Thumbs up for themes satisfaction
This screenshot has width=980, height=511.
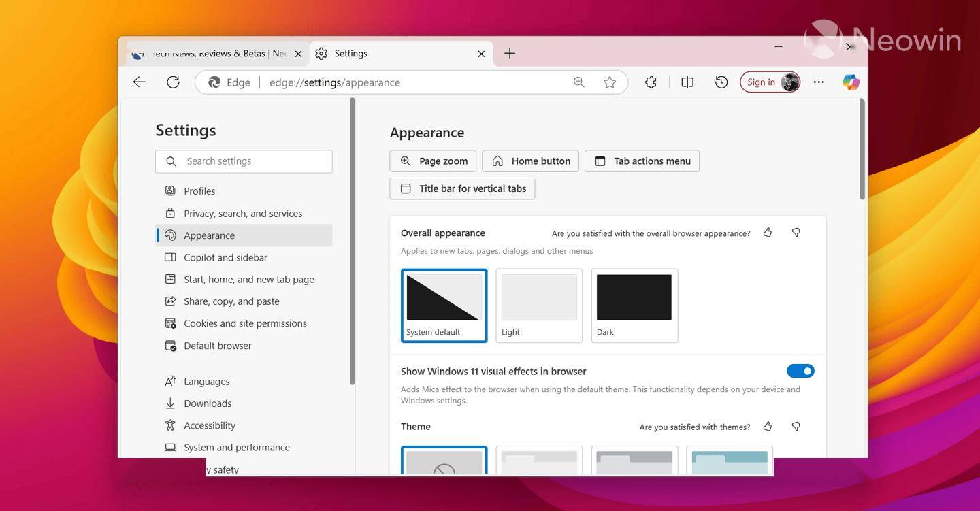tap(768, 427)
